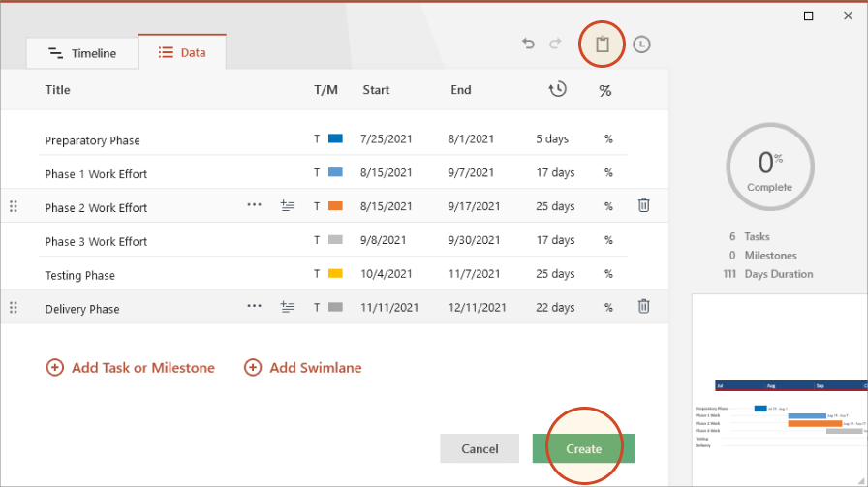Screen dimensions: 868x487
Task: Open more options for Delivery Phase
Action: click(254, 306)
